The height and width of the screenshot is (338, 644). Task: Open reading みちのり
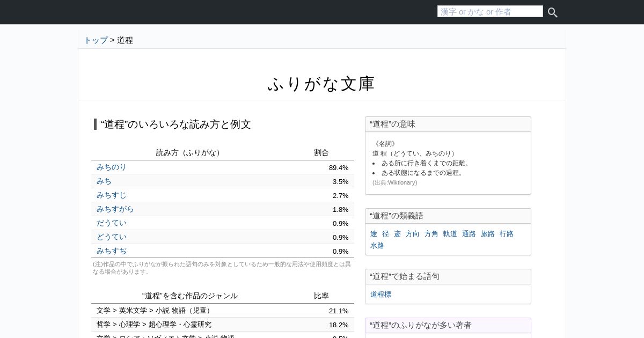coord(111,167)
